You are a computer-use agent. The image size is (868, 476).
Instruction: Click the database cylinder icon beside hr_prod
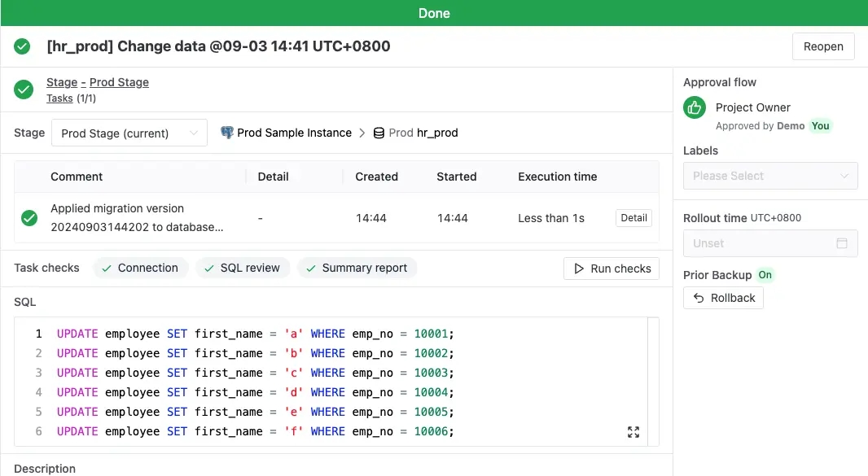[x=379, y=133]
